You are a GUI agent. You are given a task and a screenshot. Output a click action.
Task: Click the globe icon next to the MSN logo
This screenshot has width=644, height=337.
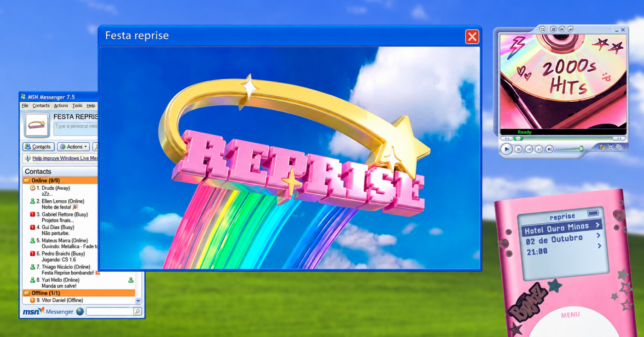(x=80, y=312)
